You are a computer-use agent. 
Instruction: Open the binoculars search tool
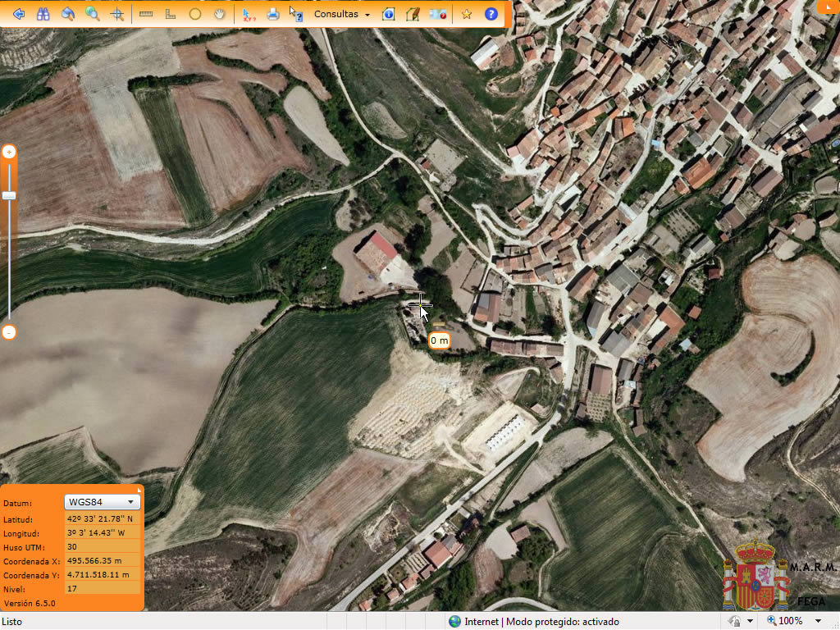coord(43,14)
